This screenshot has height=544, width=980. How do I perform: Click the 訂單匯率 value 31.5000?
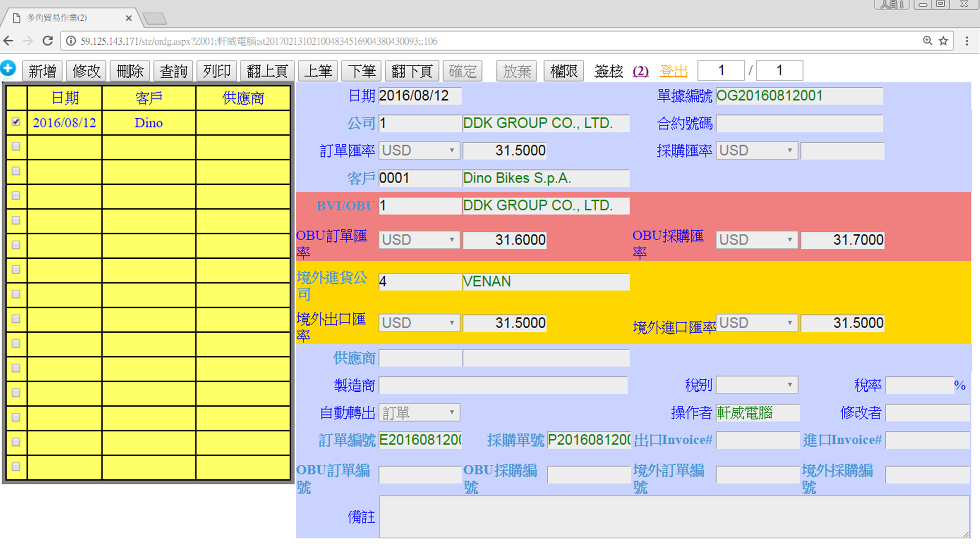(504, 151)
